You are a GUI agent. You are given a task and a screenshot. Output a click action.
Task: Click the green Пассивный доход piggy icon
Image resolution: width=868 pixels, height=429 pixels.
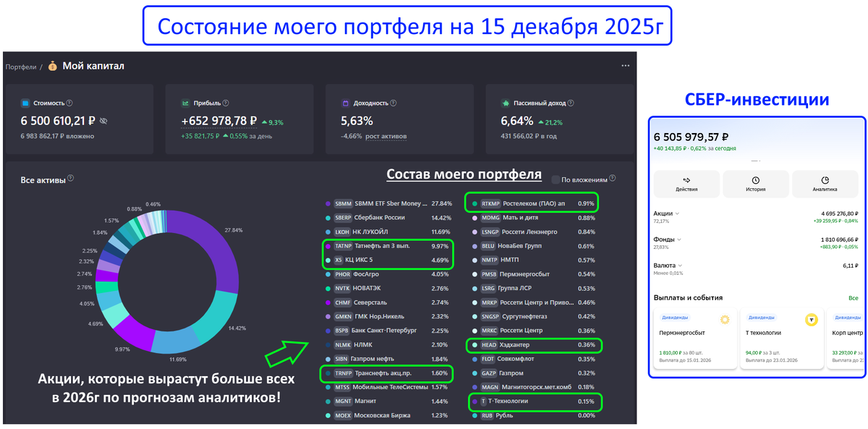[x=506, y=103]
